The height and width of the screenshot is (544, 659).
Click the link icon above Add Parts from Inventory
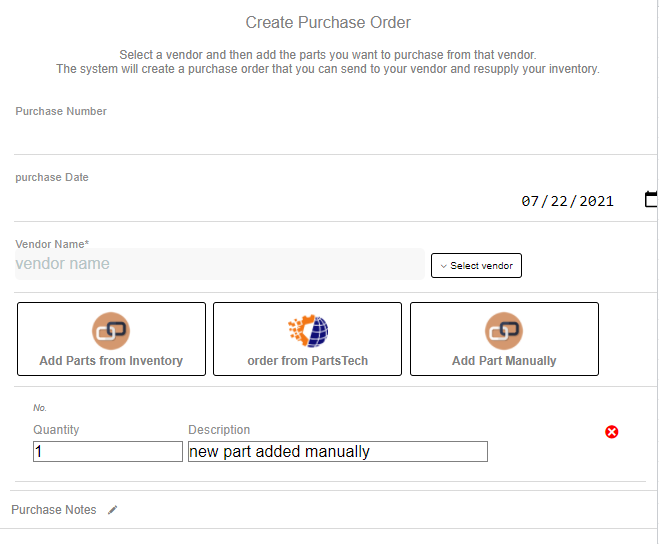point(111,330)
